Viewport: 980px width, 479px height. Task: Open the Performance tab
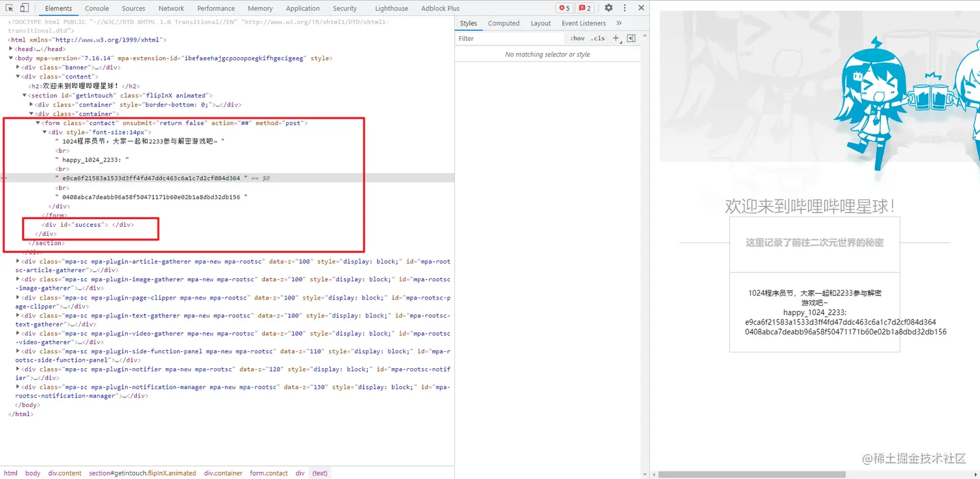pyautogui.click(x=216, y=8)
